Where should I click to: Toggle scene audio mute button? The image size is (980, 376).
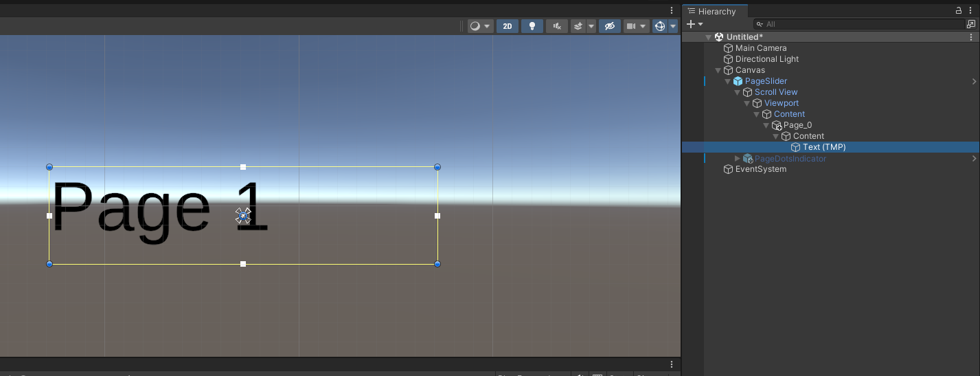pyautogui.click(x=557, y=26)
